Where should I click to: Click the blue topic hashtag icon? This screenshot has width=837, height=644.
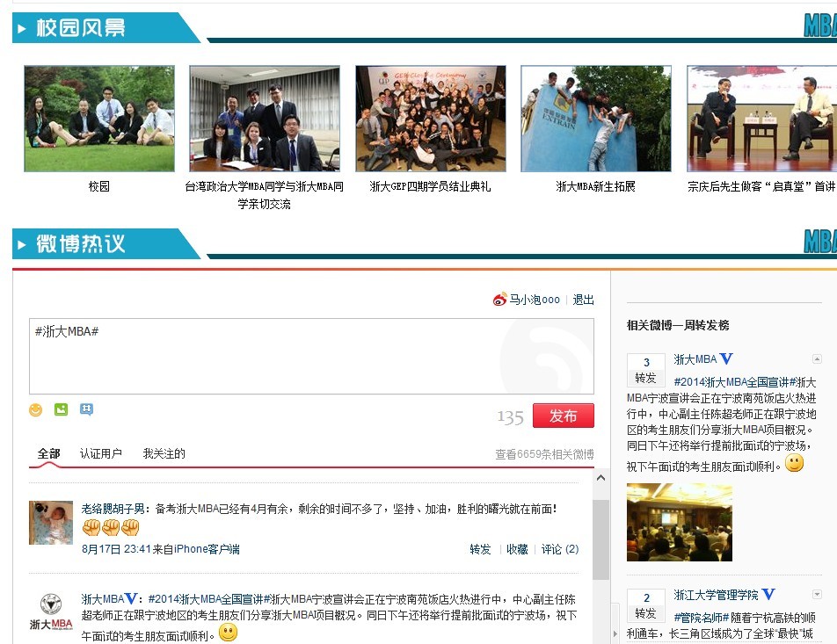tap(86, 409)
